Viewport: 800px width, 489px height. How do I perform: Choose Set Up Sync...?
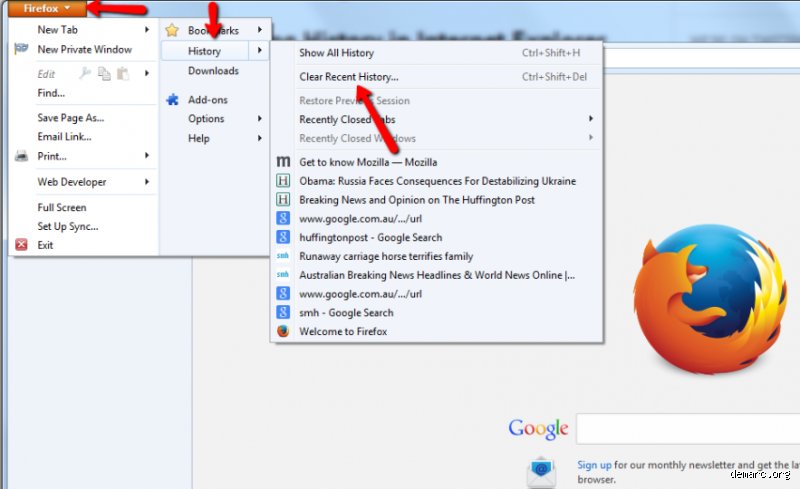[x=68, y=226]
